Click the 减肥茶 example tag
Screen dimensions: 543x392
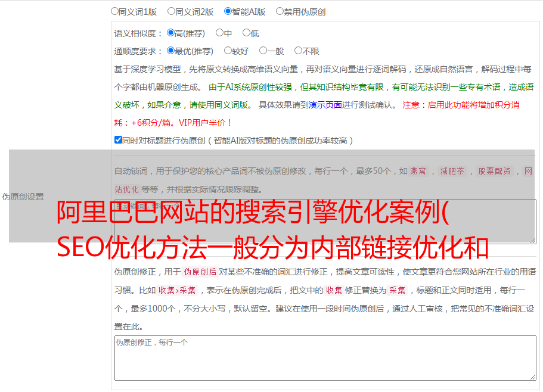point(452,171)
